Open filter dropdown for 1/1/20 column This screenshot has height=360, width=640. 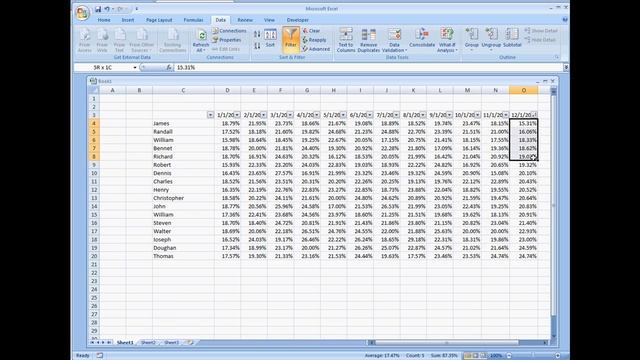coord(237,115)
